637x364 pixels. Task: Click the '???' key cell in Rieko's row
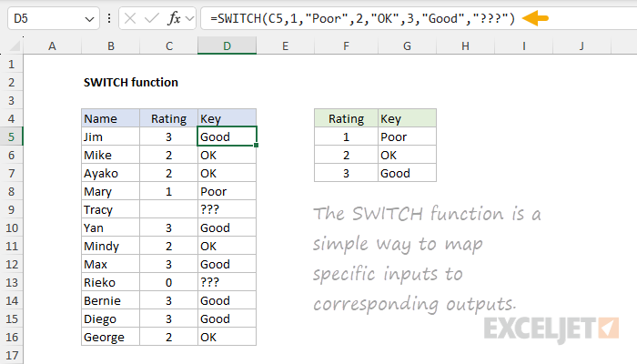(x=227, y=282)
